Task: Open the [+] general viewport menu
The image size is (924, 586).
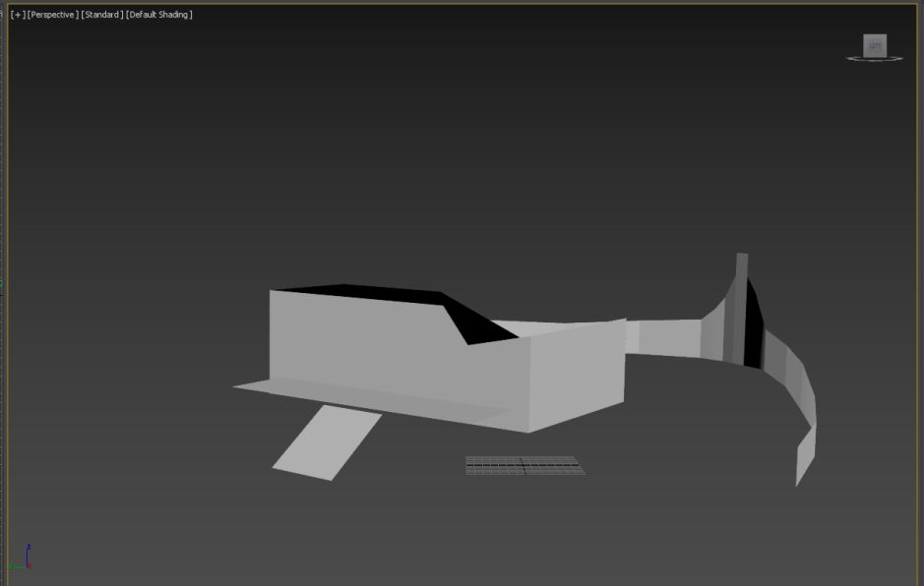Action: click(x=18, y=15)
